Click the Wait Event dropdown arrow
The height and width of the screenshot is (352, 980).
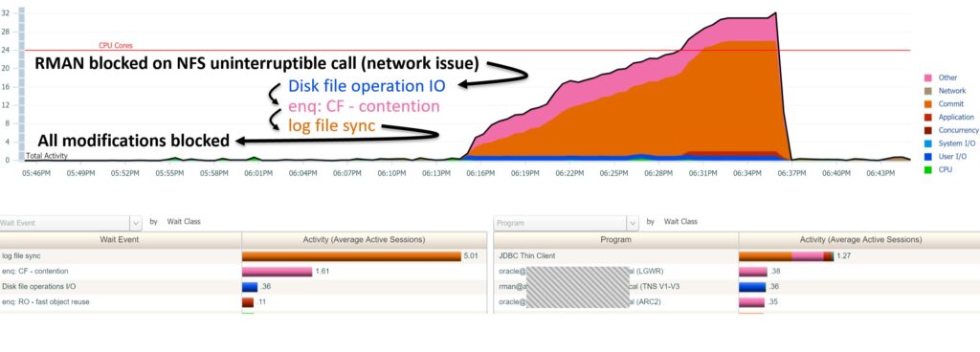coord(136,223)
